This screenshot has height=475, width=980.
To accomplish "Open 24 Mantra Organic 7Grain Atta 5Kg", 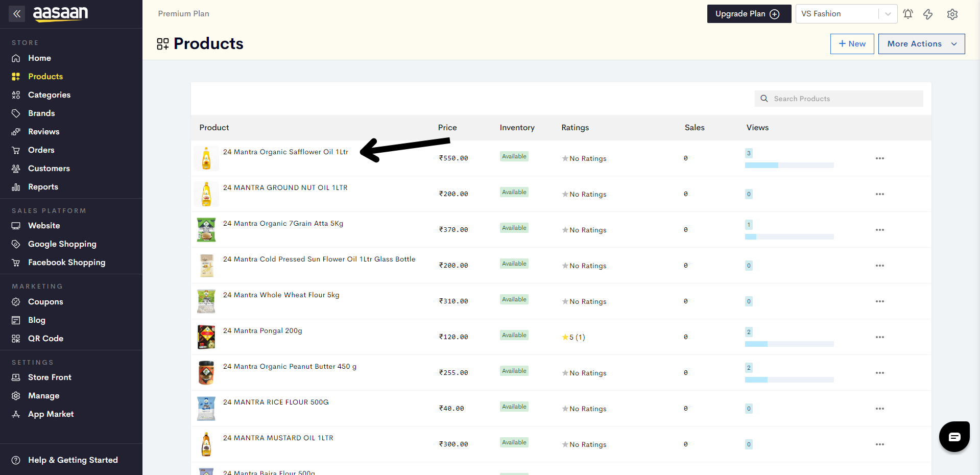I will [x=283, y=223].
